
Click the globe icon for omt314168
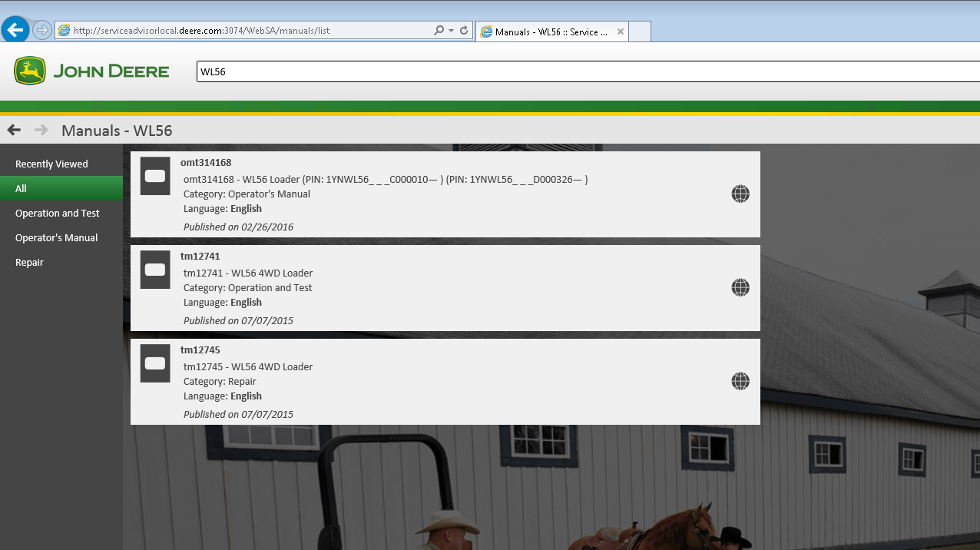tap(740, 194)
